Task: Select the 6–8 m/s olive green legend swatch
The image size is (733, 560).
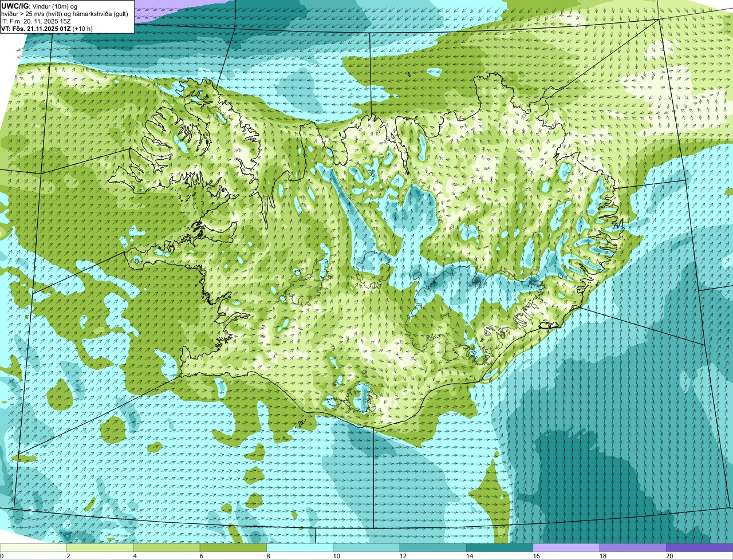Action: [234, 548]
